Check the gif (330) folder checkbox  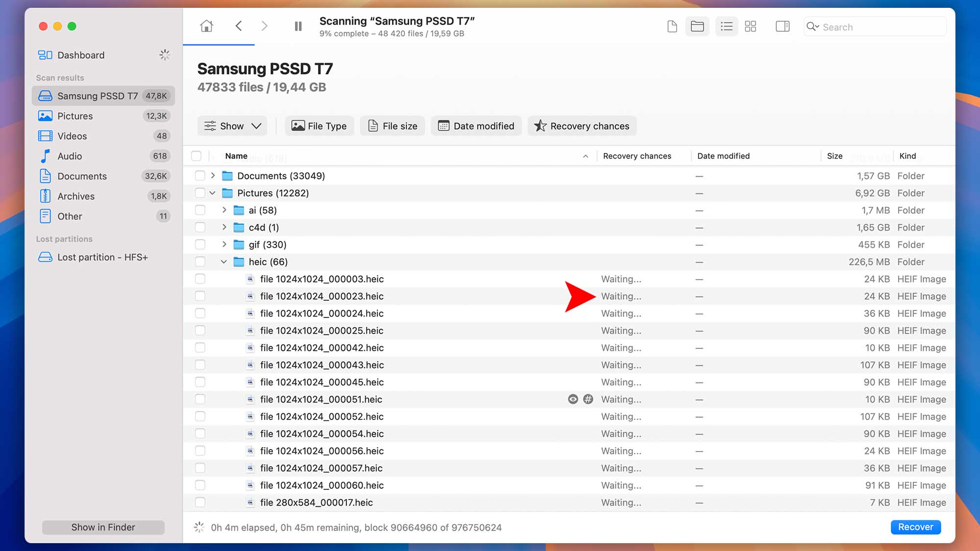(x=200, y=244)
